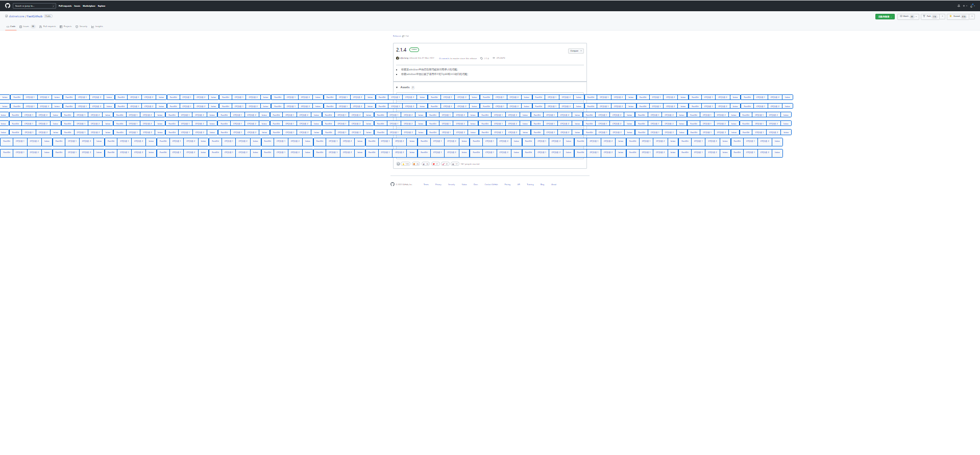The image size is (980, 455).
Task: Open the Contact GitHub footer link
Action: click(x=491, y=185)
